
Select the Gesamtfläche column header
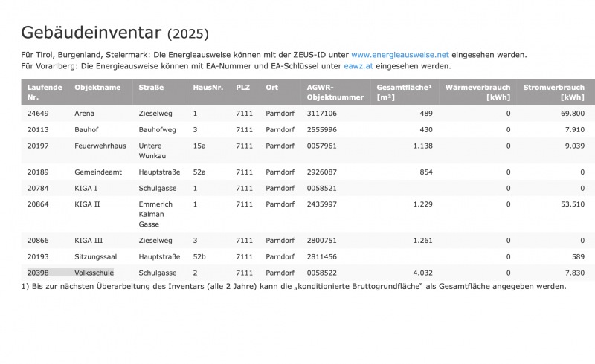[403, 92]
